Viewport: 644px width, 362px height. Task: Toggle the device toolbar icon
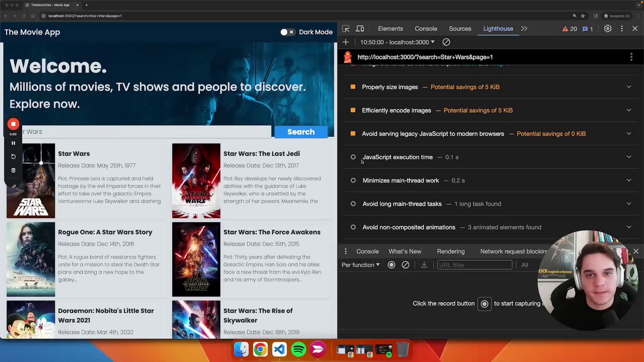click(360, 29)
